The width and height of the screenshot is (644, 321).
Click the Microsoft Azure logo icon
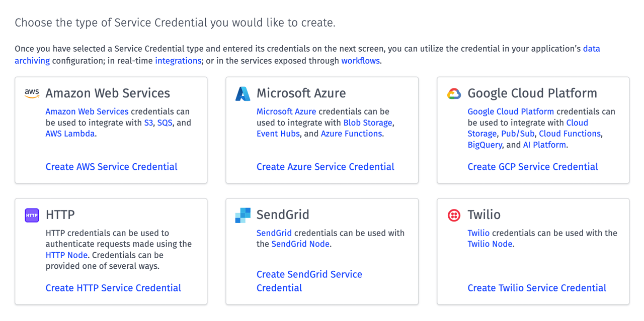pyautogui.click(x=243, y=93)
